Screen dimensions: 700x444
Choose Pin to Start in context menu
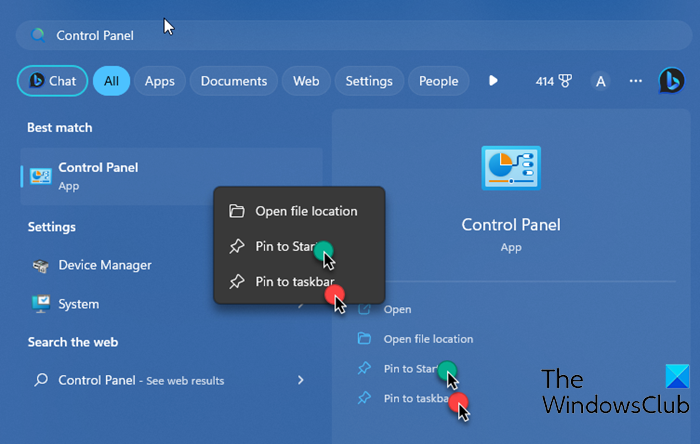(299, 246)
